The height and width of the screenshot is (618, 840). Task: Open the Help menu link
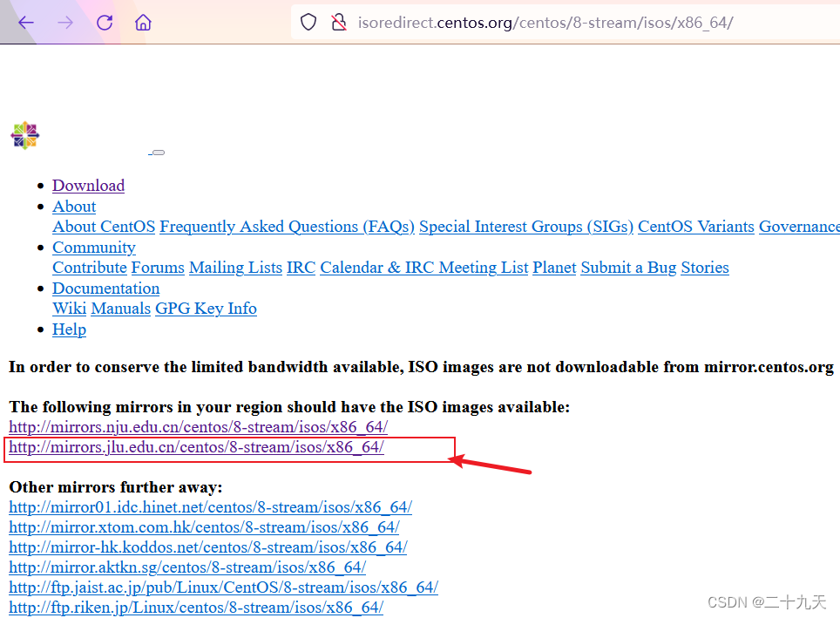click(69, 329)
